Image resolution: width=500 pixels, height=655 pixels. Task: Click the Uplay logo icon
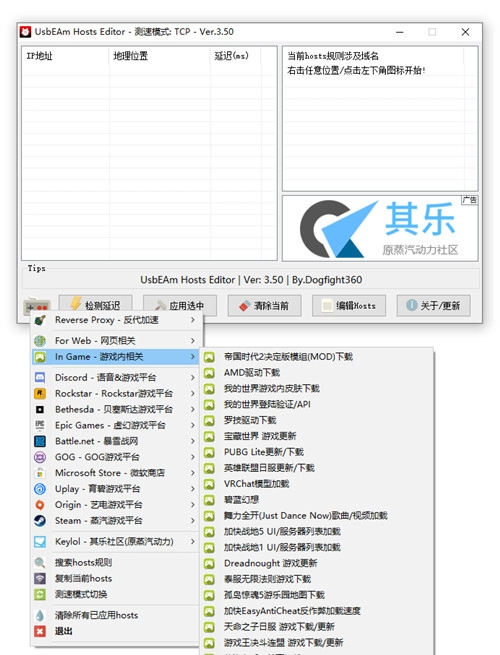coord(40,489)
